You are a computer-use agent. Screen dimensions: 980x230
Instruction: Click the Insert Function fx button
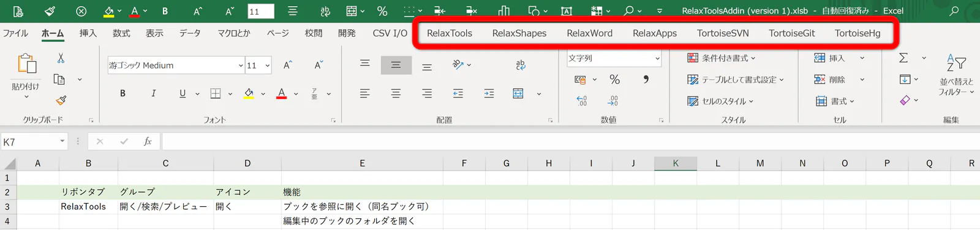pos(148,141)
